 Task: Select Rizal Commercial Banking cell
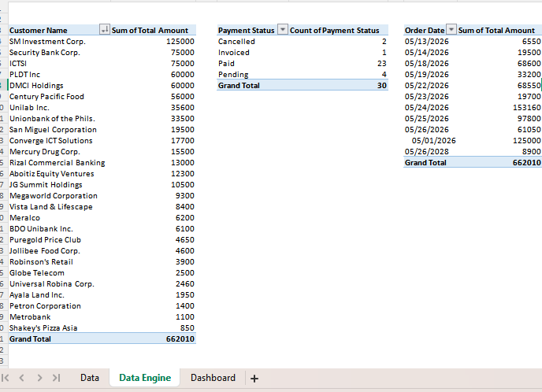tap(59, 163)
